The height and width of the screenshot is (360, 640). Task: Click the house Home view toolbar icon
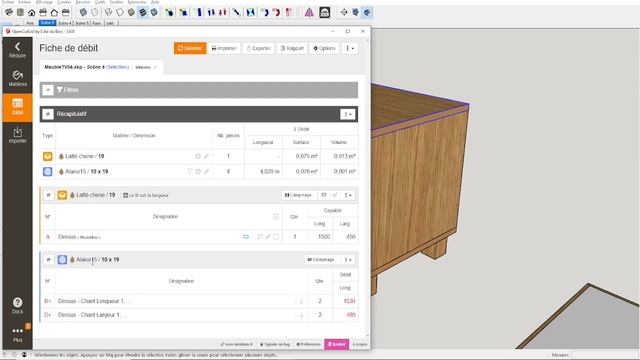click(x=31, y=13)
